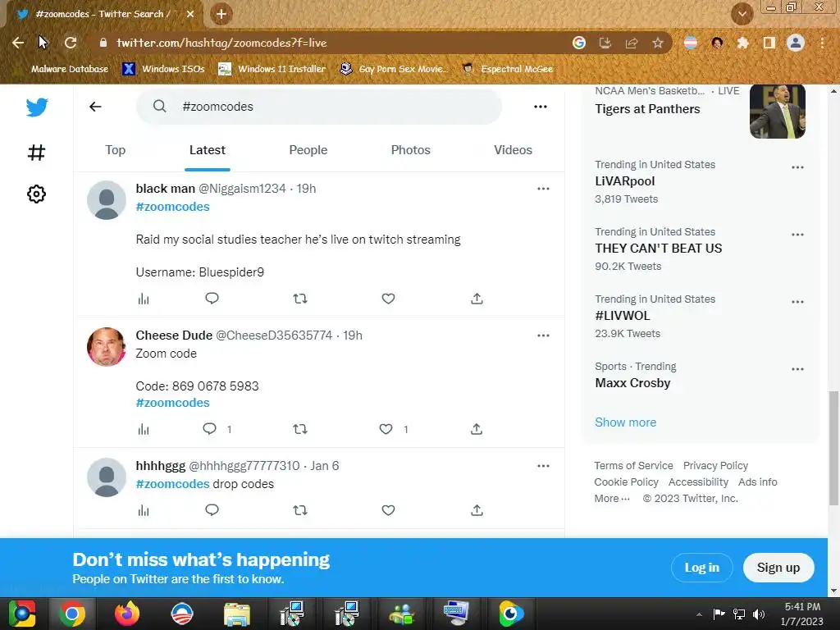Open File Explorer folder on taskbar
Image resolution: width=840 pixels, height=630 pixels.
(x=237, y=614)
